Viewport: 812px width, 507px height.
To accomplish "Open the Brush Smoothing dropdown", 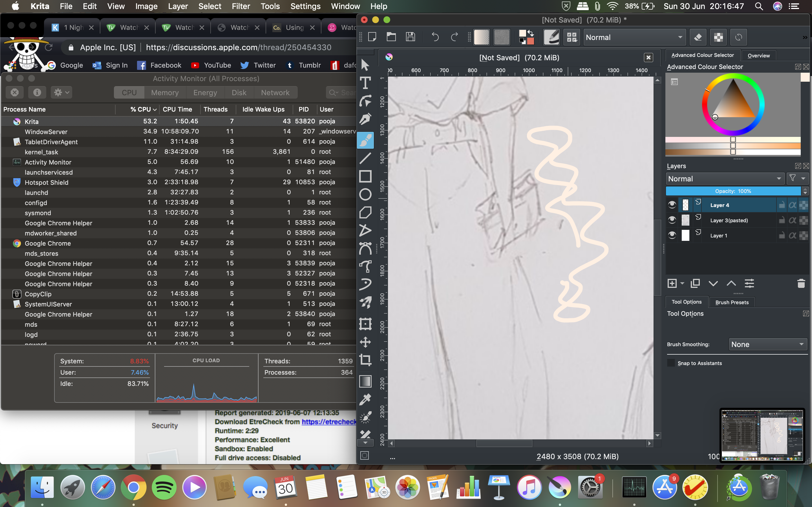I will pos(767,344).
